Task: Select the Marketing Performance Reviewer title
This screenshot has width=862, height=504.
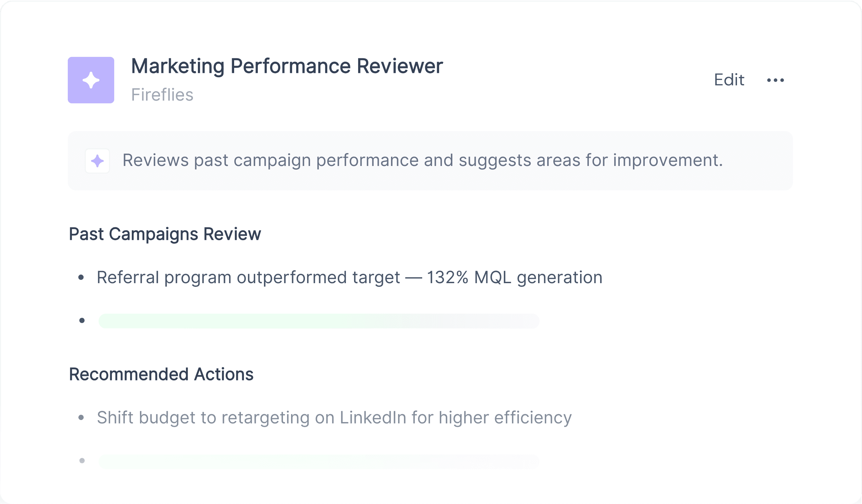Action: [x=287, y=66]
